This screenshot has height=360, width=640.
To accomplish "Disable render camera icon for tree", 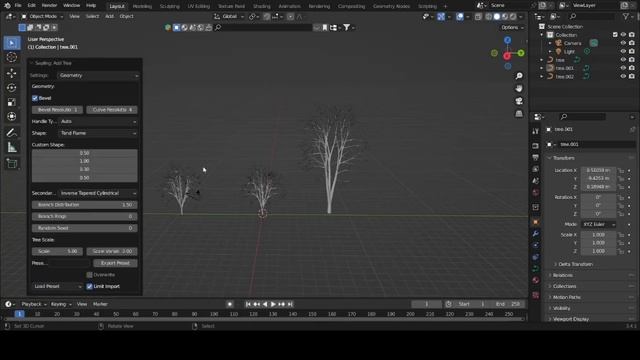I will click(x=632, y=60).
